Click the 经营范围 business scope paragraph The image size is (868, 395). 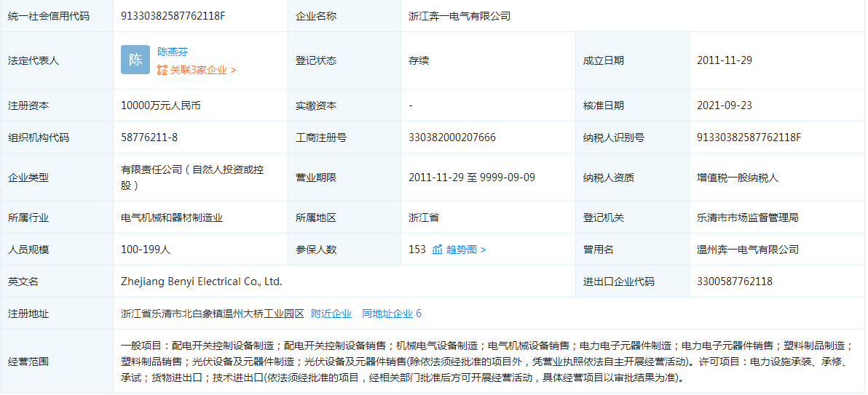[486, 362]
